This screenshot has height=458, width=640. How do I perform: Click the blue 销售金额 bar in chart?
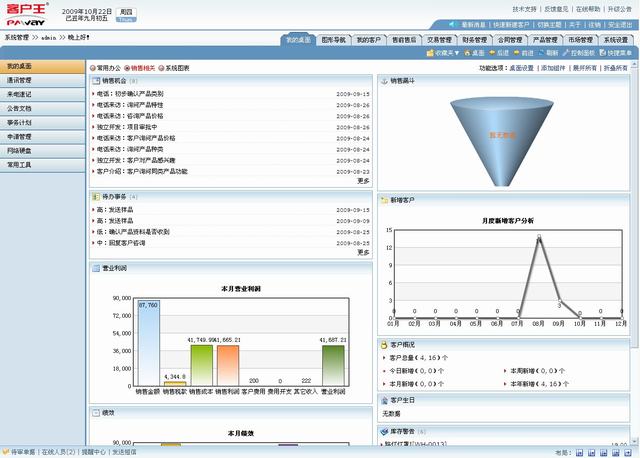[x=147, y=342]
